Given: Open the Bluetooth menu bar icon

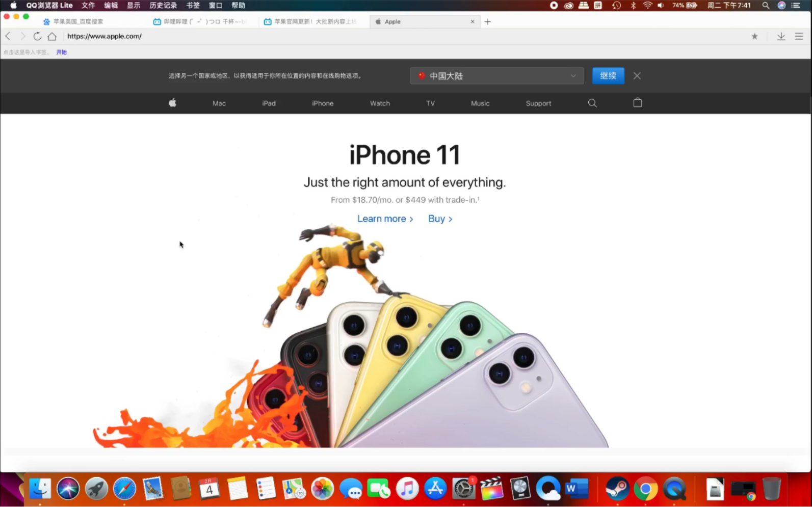Looking at the screenshot, I should (x=633, y=5).
